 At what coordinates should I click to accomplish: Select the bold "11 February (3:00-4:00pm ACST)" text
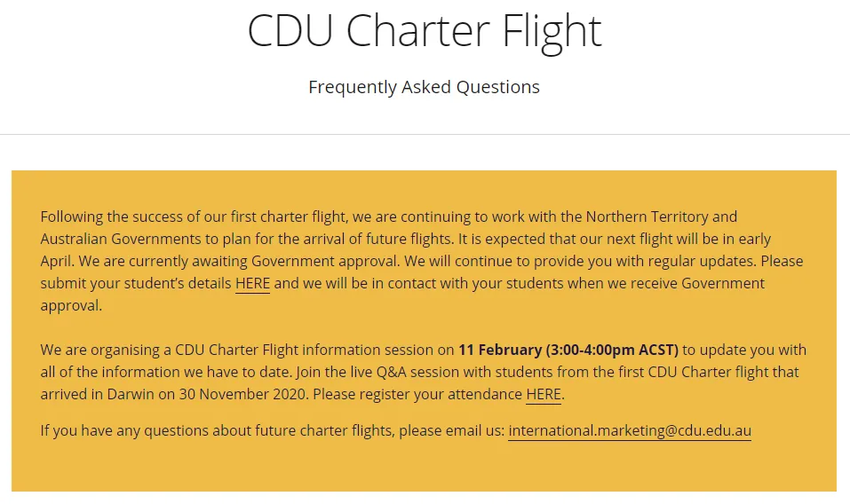pos(568,350)
